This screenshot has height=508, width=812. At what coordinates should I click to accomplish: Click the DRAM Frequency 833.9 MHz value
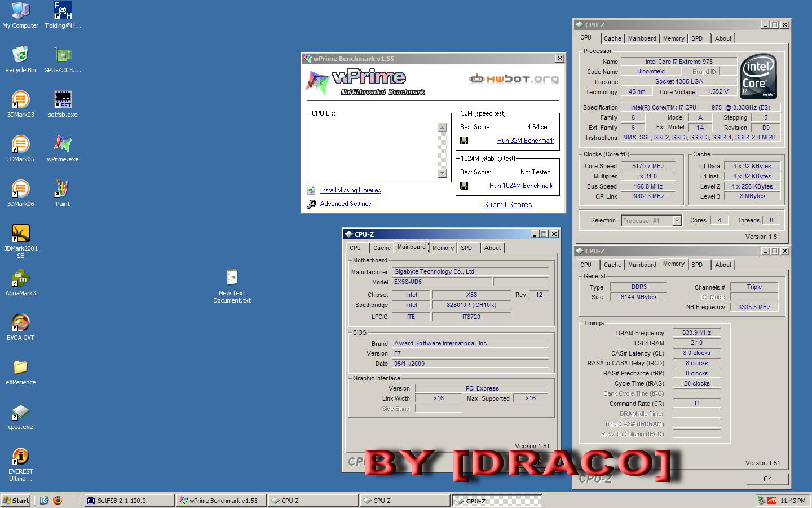tap(696, 332)
